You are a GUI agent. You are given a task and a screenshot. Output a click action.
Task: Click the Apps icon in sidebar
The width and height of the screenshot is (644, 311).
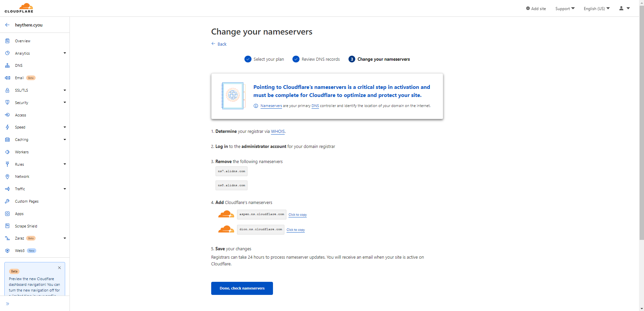pyautogui.click(x=7, y=214)
